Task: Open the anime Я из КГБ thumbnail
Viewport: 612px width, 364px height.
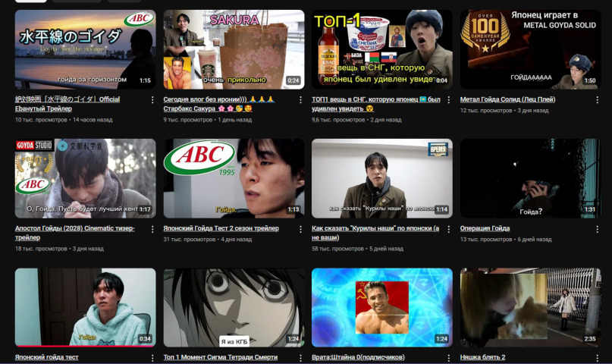Action: point(234,307)
